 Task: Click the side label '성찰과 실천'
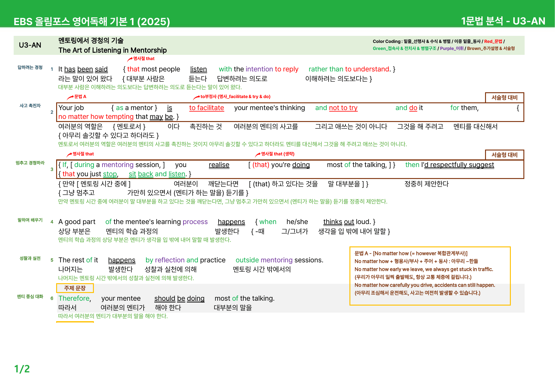(x=30, y=259)
